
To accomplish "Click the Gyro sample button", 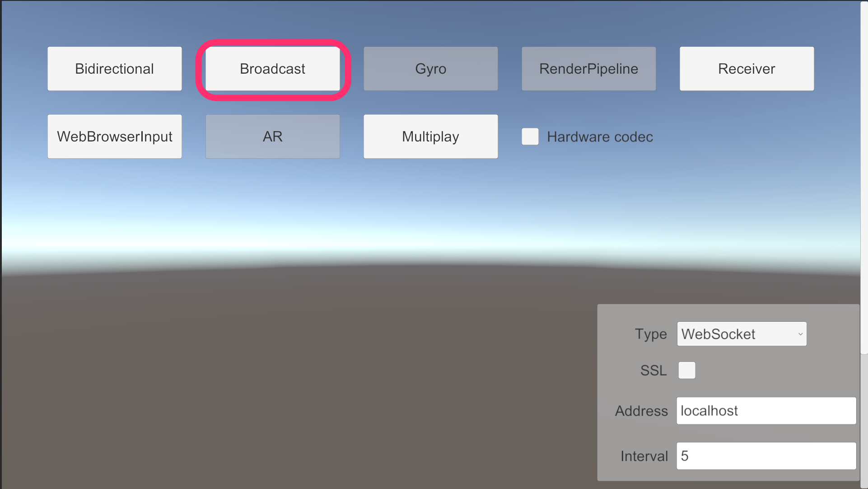I will 431,68.
